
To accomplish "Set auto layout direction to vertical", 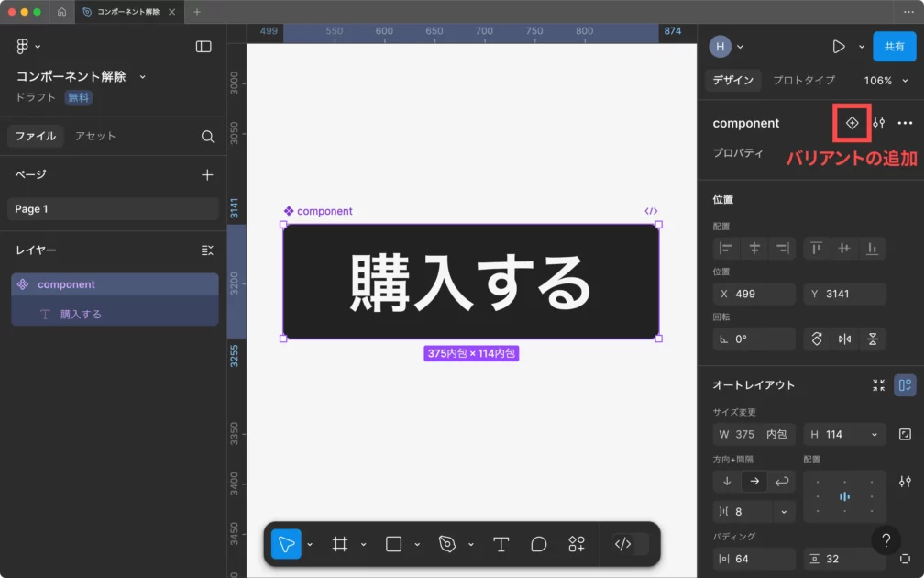I will click(727, 482).
